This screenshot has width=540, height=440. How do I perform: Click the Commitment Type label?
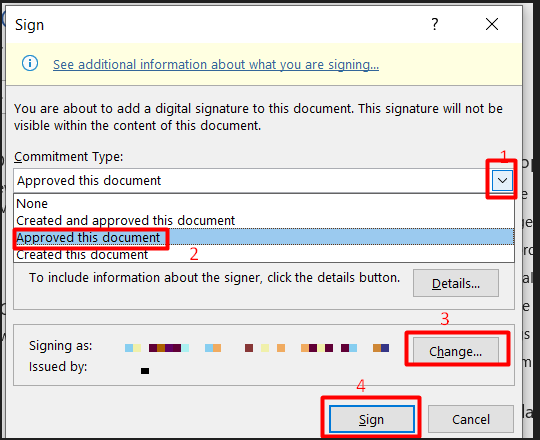[x=69, y=157]
